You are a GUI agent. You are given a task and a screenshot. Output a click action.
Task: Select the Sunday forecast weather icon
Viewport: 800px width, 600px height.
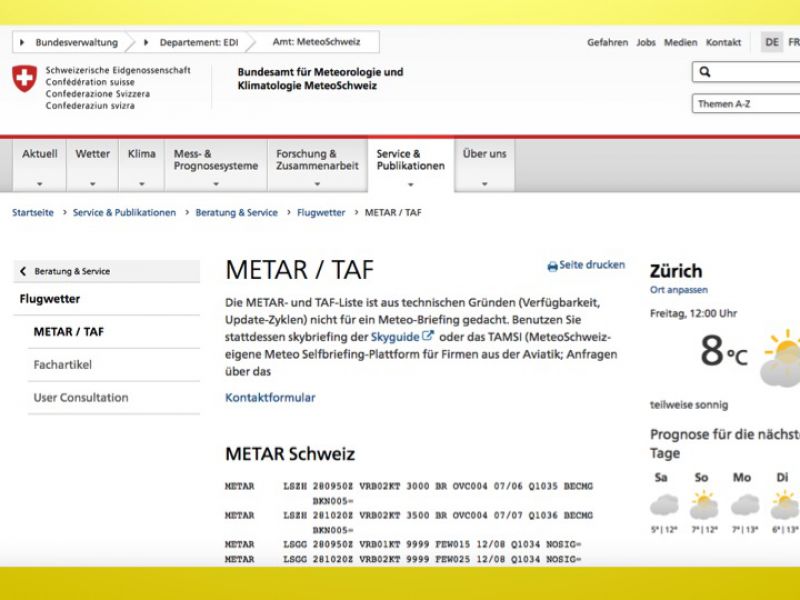(704, 505)
